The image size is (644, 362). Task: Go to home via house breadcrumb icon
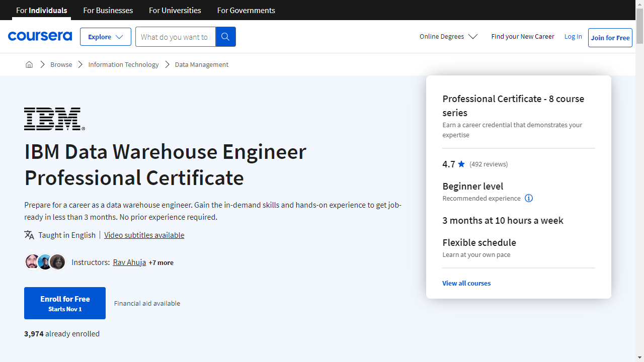(29, 64)
